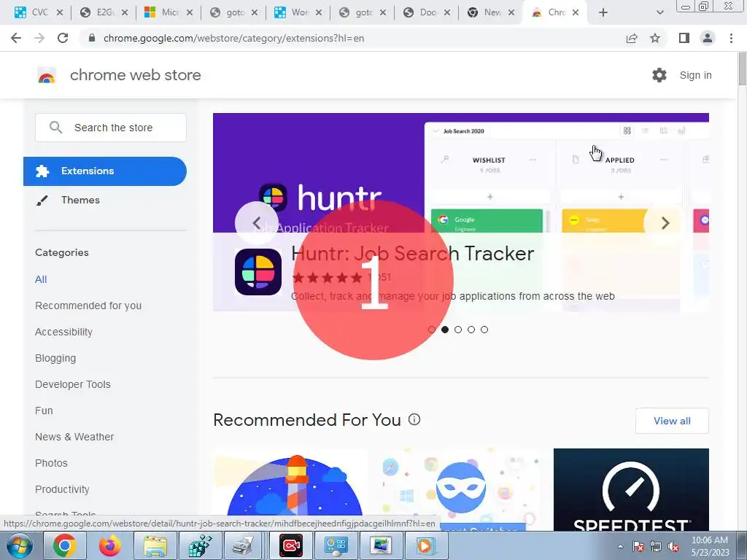Click the Search the store field
Viewport: 747px width, 560px height.
tap(111, 128)
